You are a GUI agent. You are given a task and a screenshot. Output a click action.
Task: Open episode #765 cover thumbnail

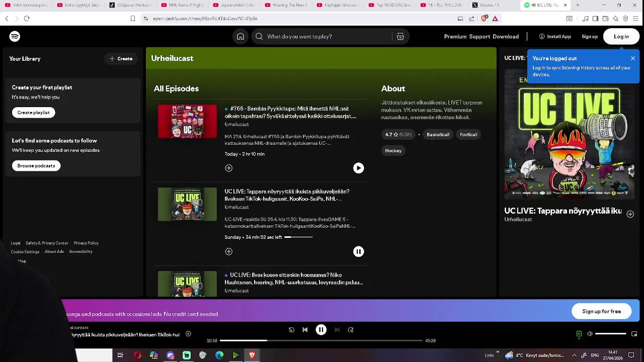click(187, 121)
